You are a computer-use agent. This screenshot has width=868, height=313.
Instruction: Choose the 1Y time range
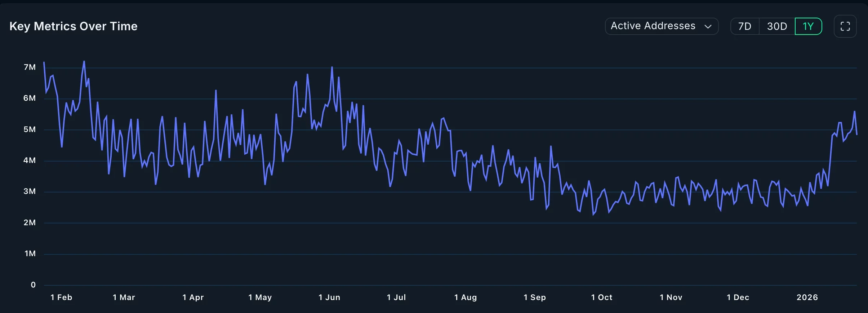pyautogui.click(x=808, y=26)
